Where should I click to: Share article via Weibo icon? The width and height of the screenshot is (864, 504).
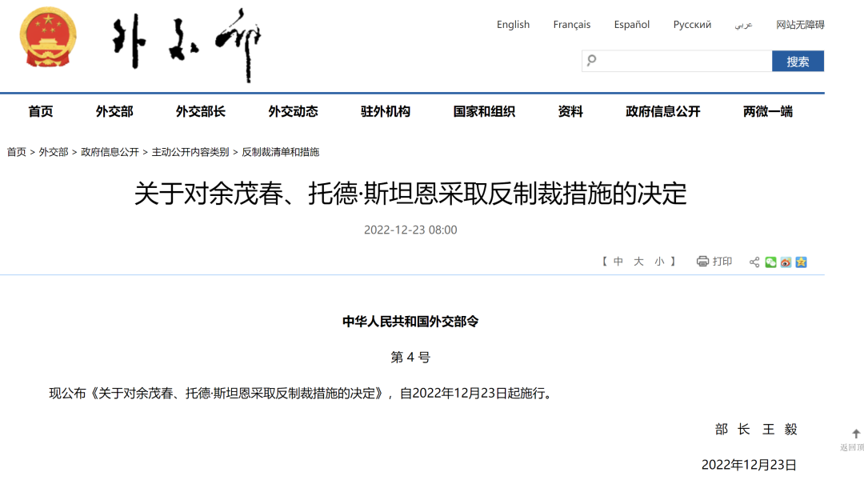coord(786,262)
